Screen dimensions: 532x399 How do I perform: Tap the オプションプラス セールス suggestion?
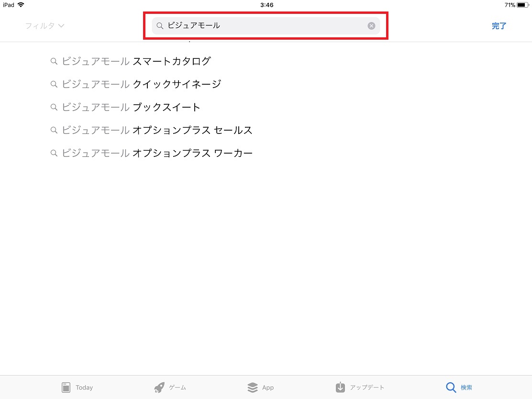tap(157, 130)
